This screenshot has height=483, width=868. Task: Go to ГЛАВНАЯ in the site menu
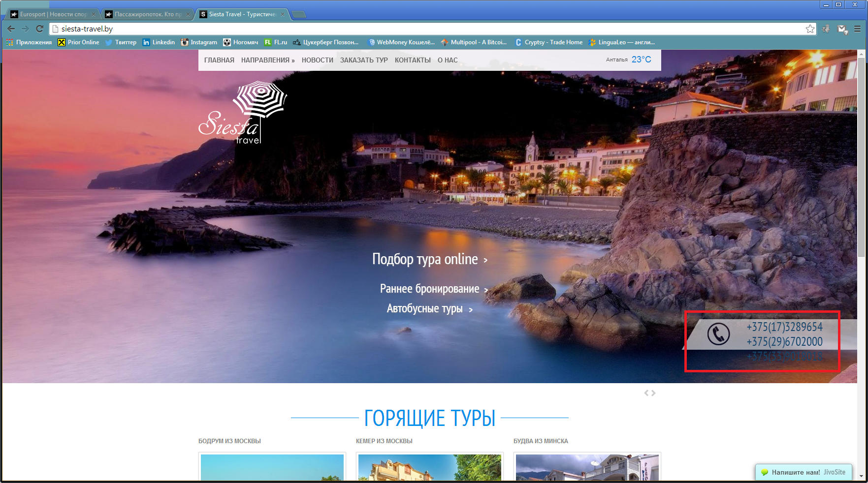[219, 60]
